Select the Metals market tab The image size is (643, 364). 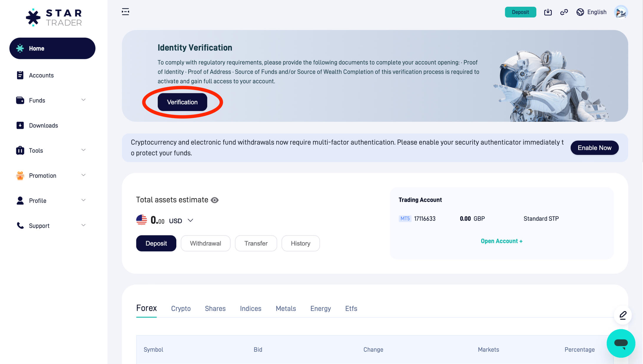pos(286,308)
